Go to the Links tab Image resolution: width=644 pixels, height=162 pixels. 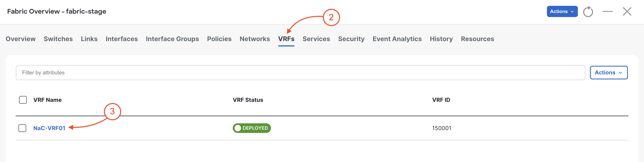point(89,39)
